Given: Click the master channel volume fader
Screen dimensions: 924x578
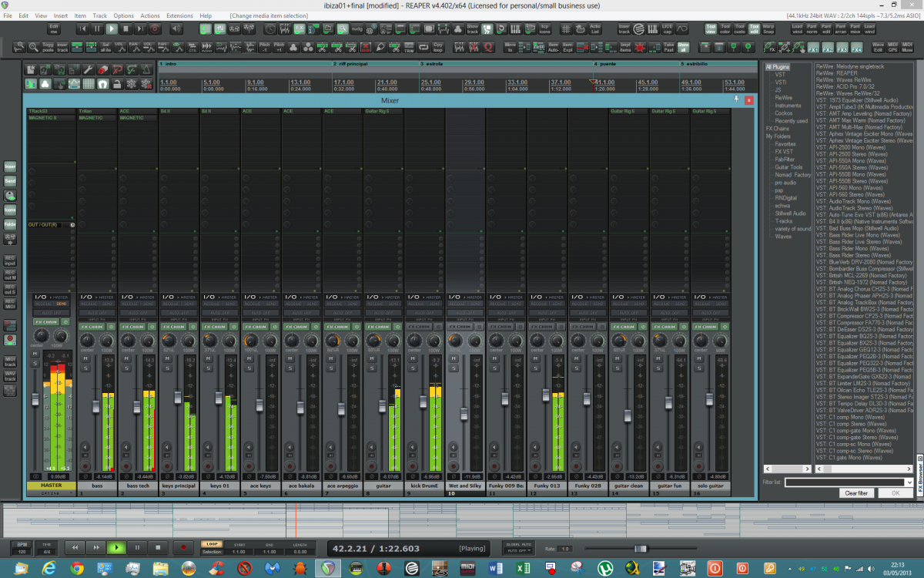Looking at the screenshot, I should point(35,399).
